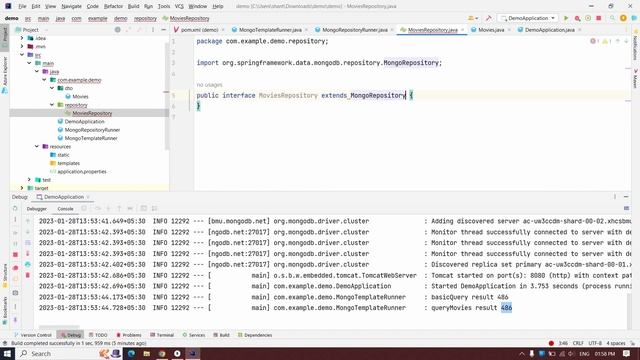Select Movies class in project tree
This screenshot has height=360, width=640.
tap(80, 96)
